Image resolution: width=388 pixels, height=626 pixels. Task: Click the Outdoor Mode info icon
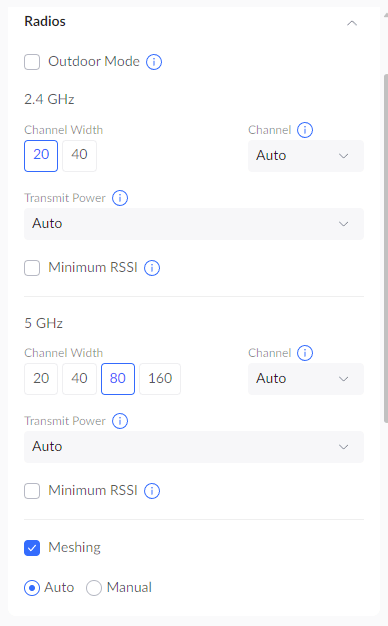tap(154, 62)
